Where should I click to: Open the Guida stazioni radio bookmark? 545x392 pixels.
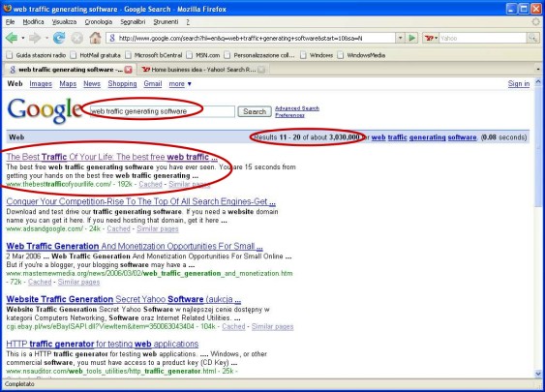click(x=37, y=55)
